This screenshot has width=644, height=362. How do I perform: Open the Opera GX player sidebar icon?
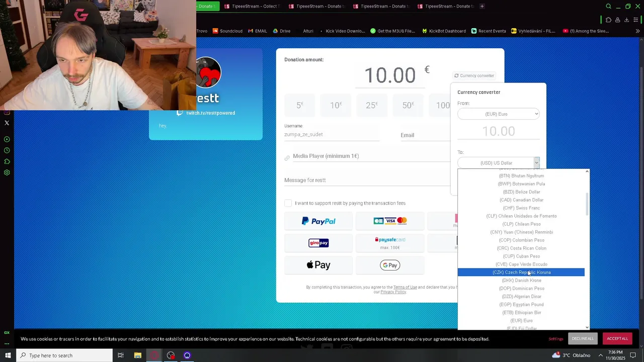(7, 139)
